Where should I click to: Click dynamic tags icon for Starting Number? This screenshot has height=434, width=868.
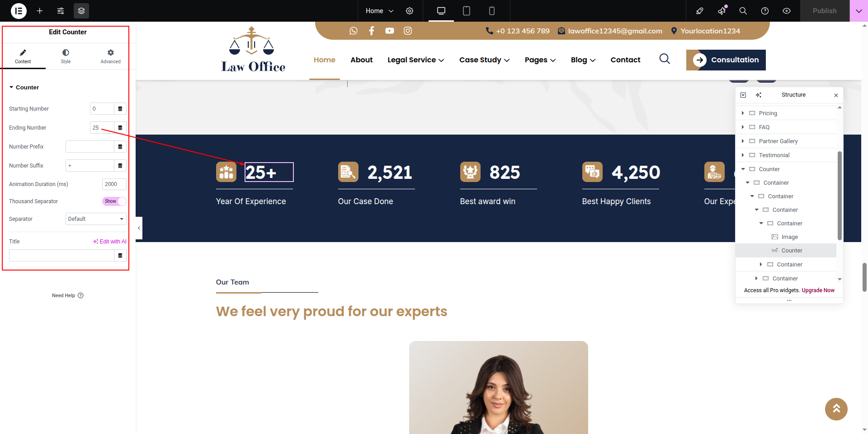120,109
